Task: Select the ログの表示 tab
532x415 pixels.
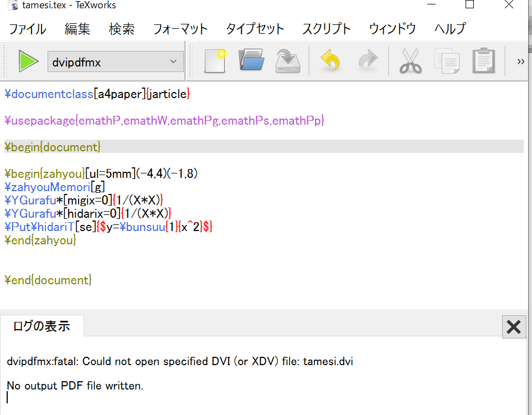Action: pyautogui.click(x=43, y=326)
